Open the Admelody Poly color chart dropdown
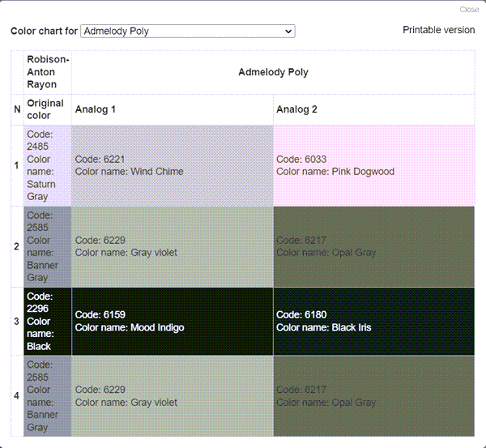Viewport: 486px width, 448px height. coord(188,32)
